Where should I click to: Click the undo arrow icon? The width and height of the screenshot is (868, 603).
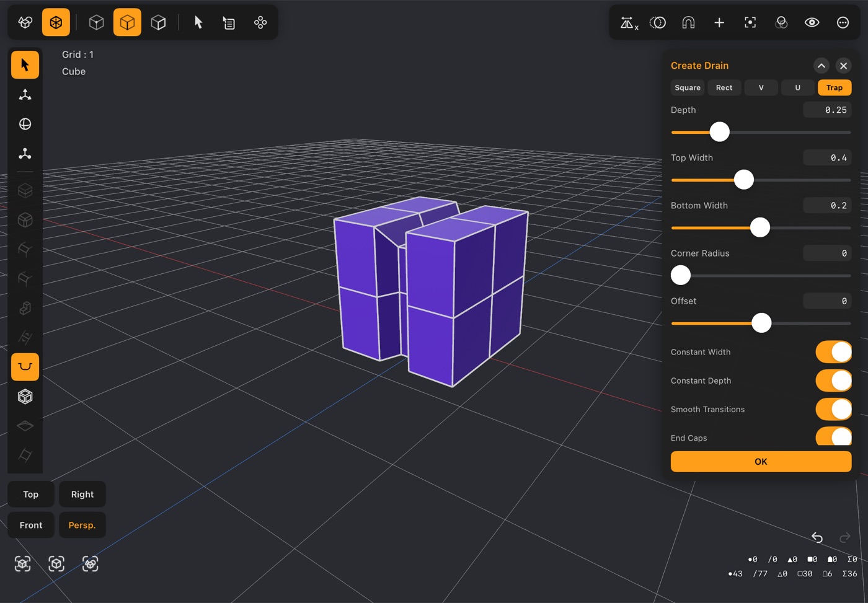817,537
